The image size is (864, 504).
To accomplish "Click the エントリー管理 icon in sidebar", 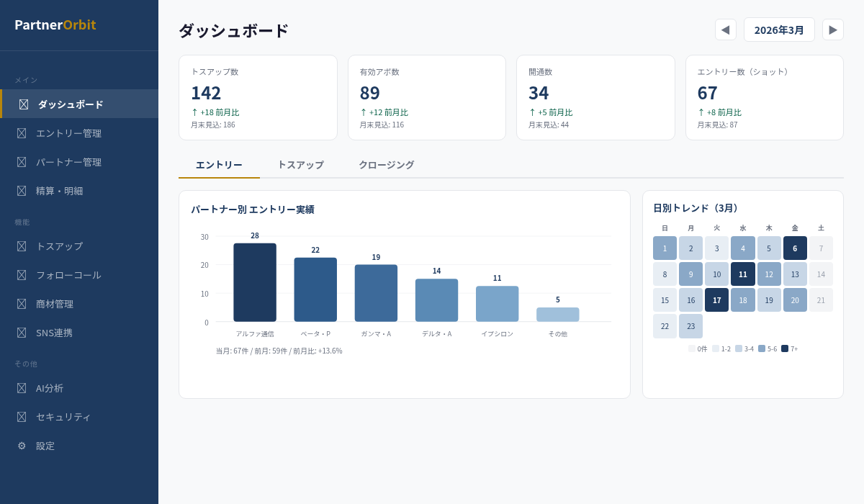I will coord(22,133).
